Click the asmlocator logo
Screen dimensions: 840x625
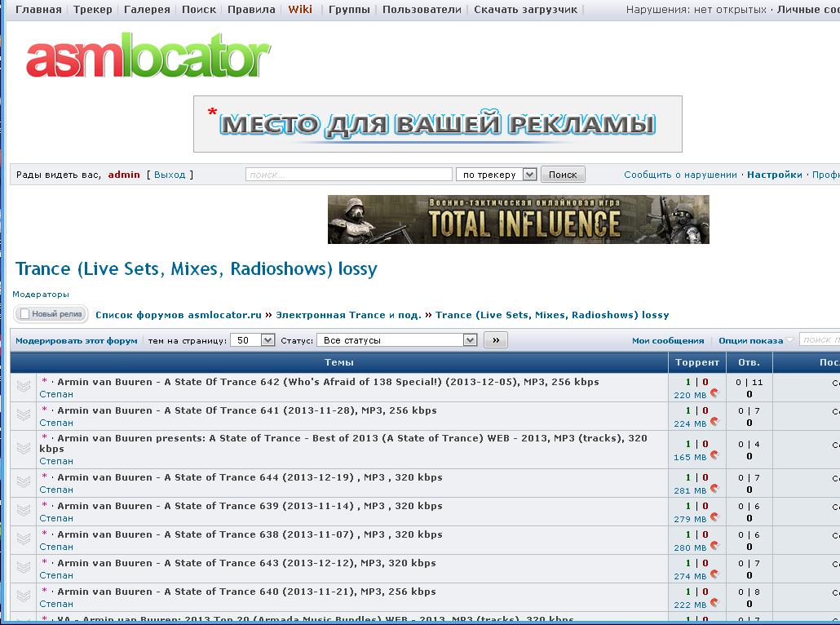pyautogui.click(x=148, y=58)
